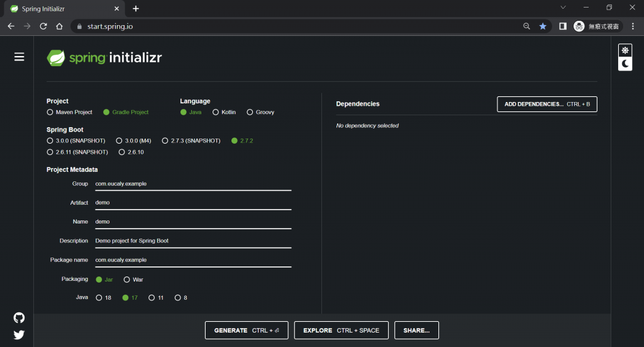Select Spring Boot 2.7.3 (SNAPSHOT)
Image resolution: width=644 pixels, height=347 pixels.
tap(191, 140)
